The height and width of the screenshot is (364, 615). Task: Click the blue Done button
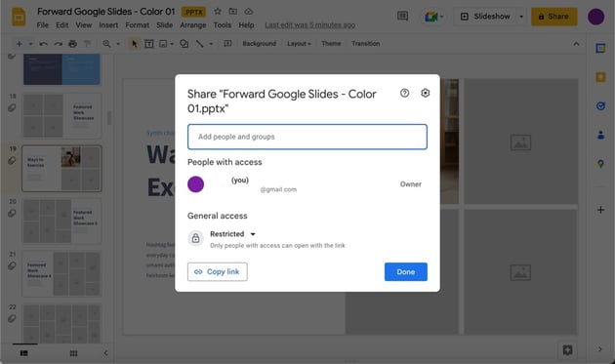coord(405,271)
